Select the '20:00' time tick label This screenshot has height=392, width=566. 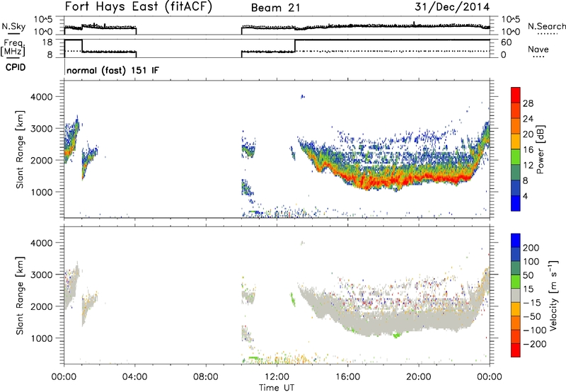pos(419,377)
